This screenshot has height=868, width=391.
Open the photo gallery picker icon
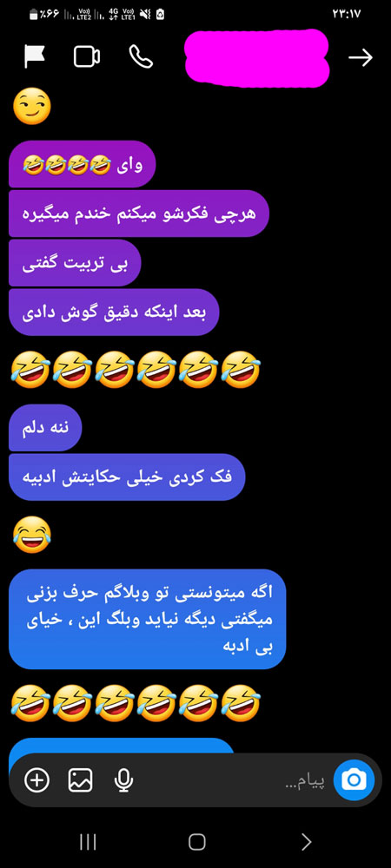coord(80,780)
